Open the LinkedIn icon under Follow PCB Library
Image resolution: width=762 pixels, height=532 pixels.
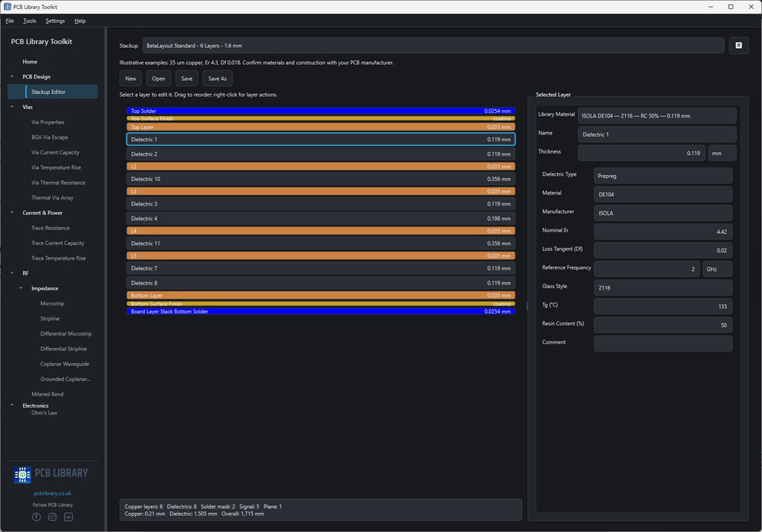click(68, 517)
